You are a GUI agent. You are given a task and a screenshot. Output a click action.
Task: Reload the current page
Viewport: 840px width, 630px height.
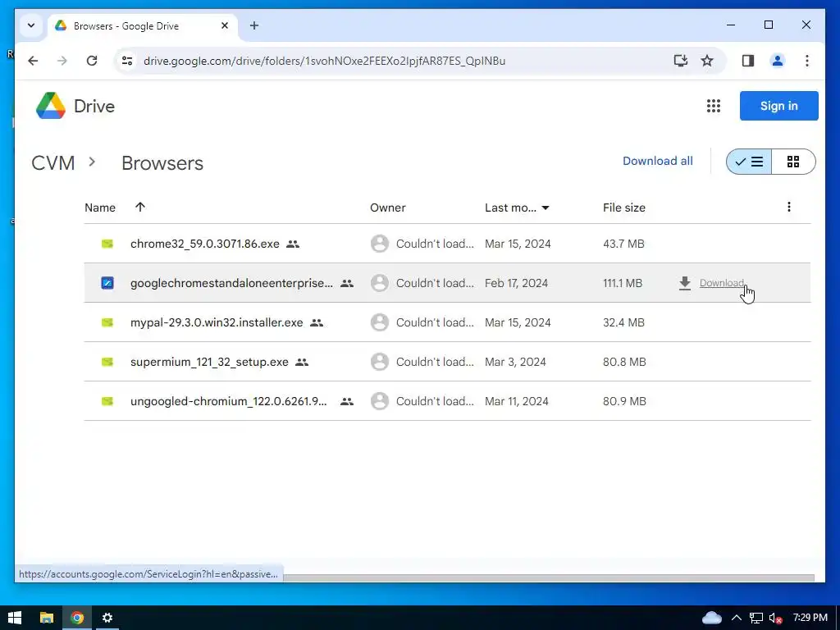click(x=92, y=61)
